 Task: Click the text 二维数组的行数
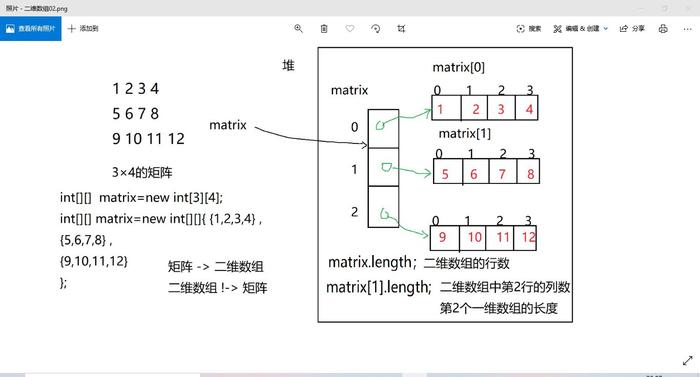pyautogui.click(x=467, y=263)
